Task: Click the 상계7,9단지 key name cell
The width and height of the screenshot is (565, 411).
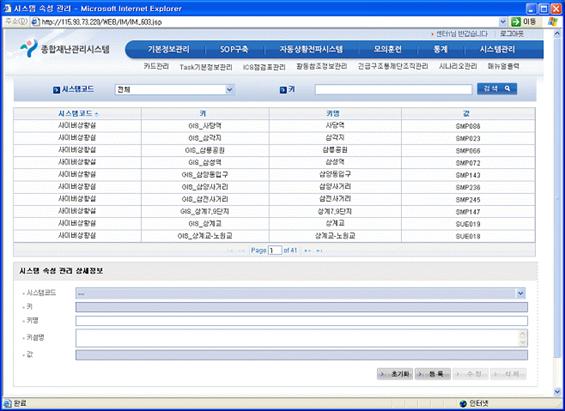Action: click(335, 211)
